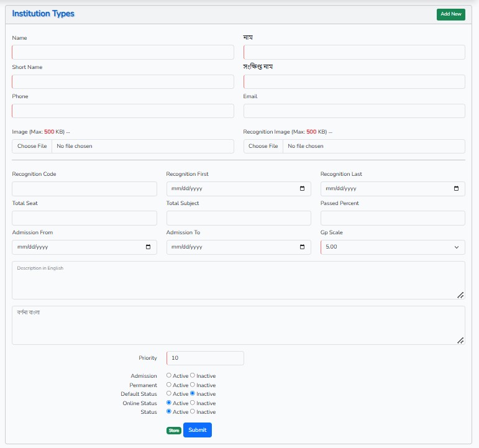Set Online Status to Inactive

click(193, 403)
